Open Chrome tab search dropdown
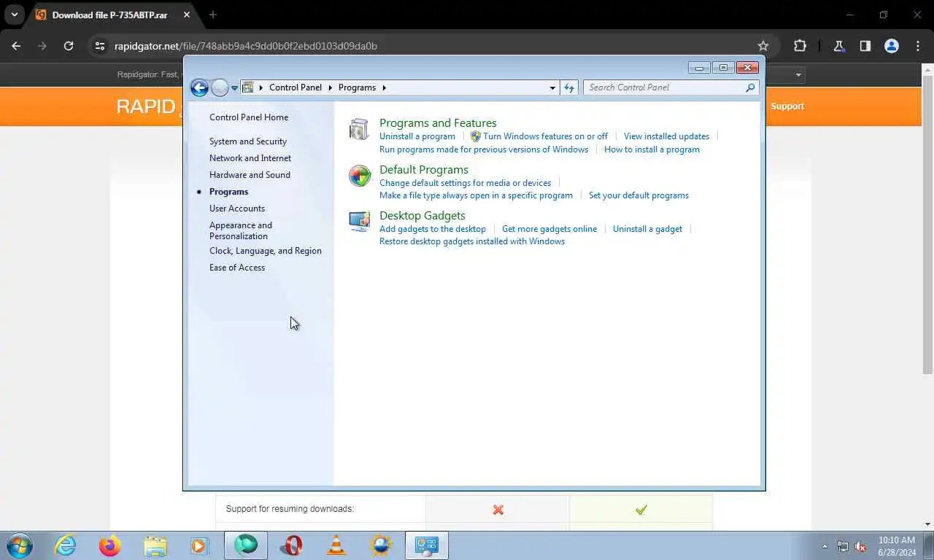The height and width of the screenshot is (560, 934). pos(14,15)
